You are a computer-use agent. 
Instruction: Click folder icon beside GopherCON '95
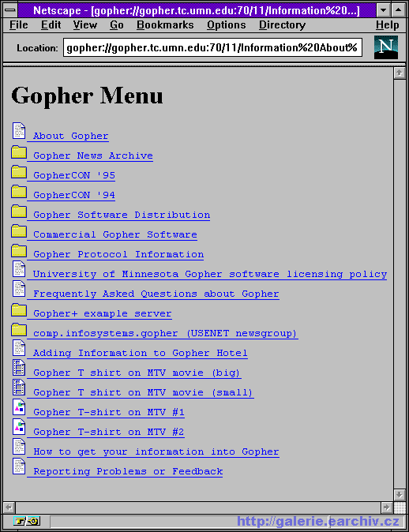(x=19, y=172)
